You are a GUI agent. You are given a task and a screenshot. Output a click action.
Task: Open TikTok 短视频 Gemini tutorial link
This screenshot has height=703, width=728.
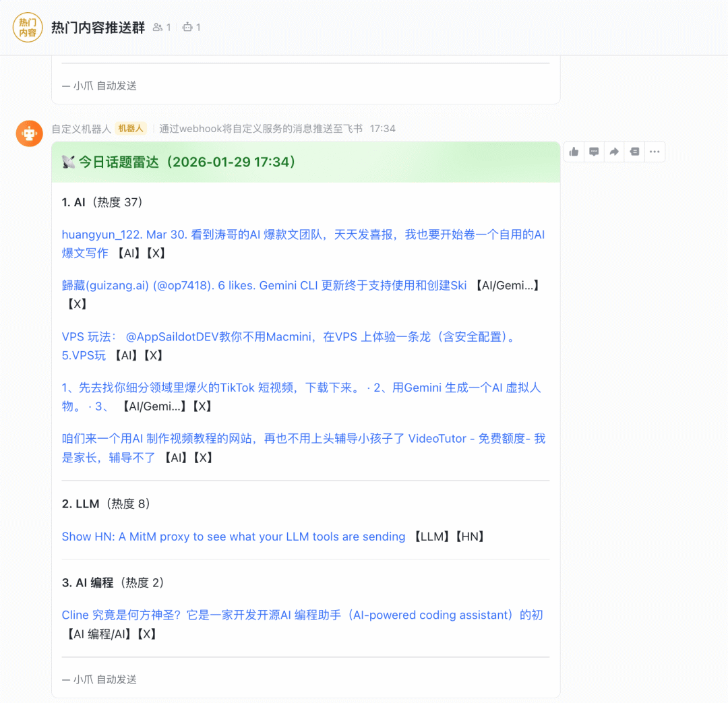301,397
